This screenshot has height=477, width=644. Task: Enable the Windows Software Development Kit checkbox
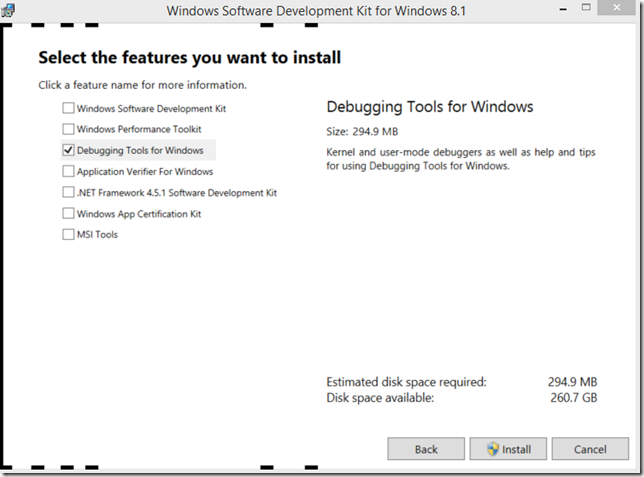[68, 108]
